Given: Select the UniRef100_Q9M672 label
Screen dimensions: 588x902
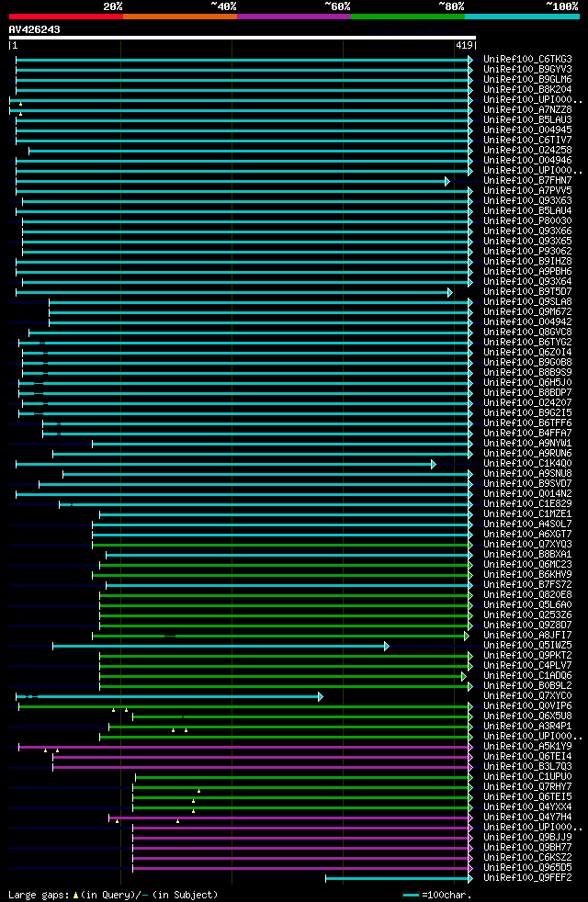Looking at the screenshot, I should pyautogui.click(x=527, y=312).
